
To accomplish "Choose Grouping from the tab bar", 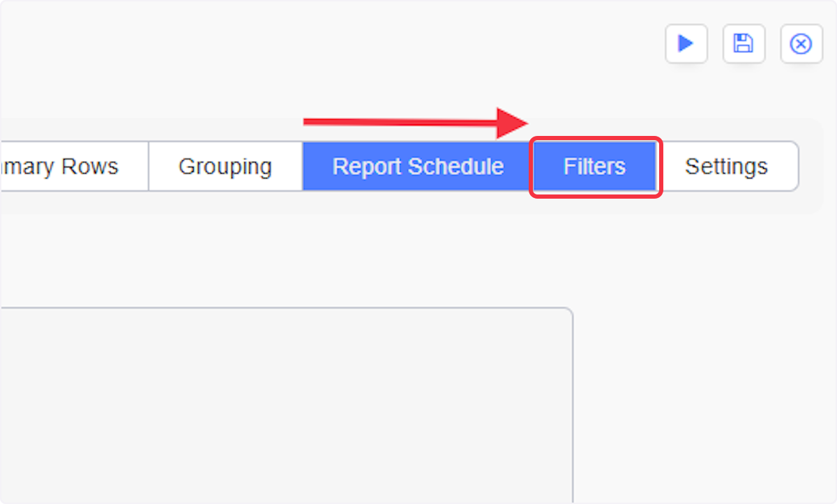I will tap(225, 166).
